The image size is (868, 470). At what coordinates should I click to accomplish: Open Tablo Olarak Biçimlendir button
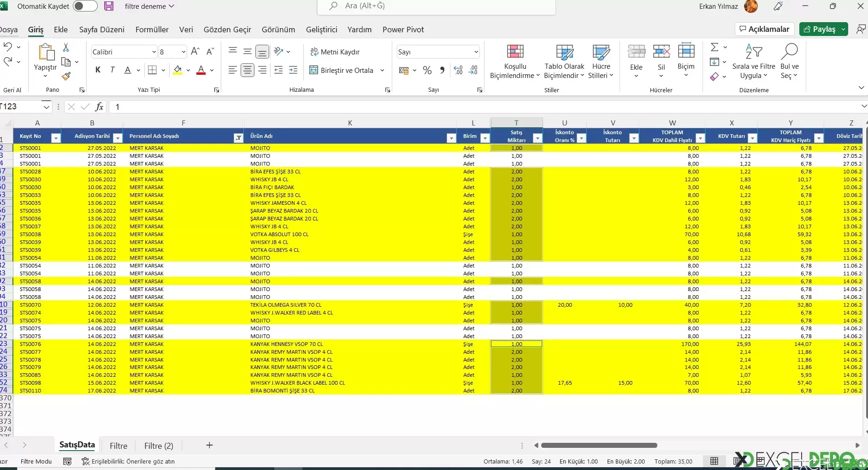coord(564,62)
